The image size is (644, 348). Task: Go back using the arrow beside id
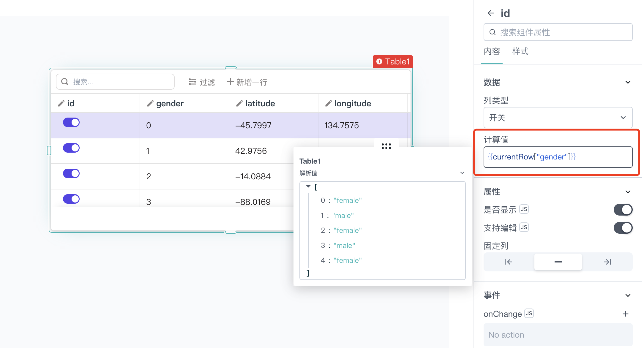(491, 13)
